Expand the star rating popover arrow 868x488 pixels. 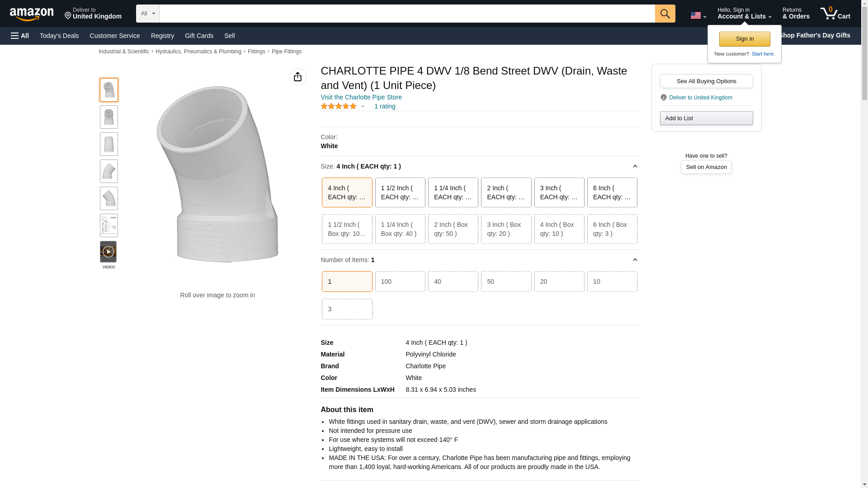click(x=363, y=107)
